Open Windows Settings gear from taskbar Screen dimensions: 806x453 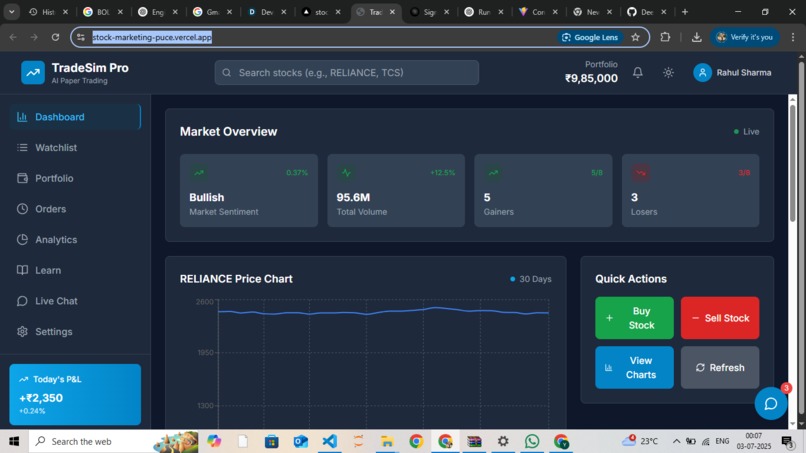point(503,441)
